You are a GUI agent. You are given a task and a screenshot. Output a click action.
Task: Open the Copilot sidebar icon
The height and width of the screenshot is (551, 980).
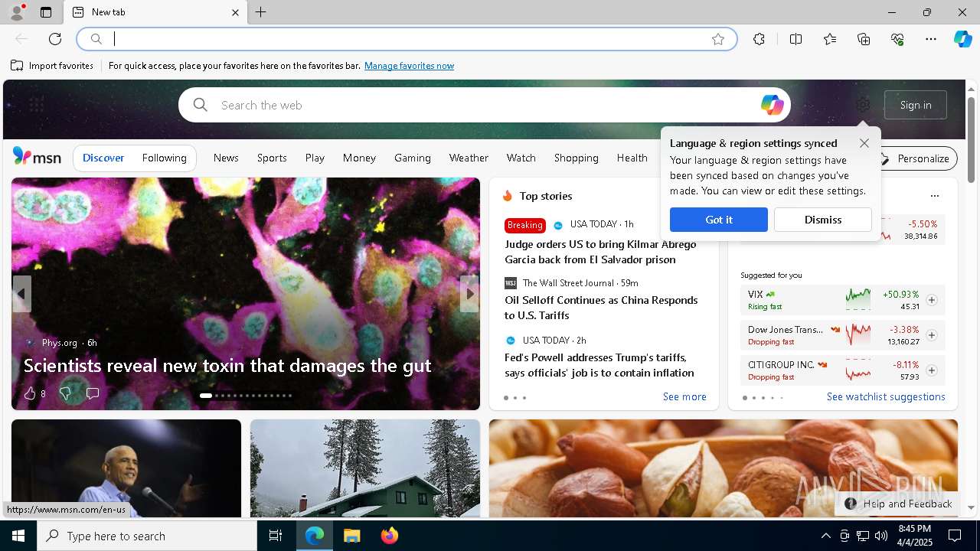point(963,39)
